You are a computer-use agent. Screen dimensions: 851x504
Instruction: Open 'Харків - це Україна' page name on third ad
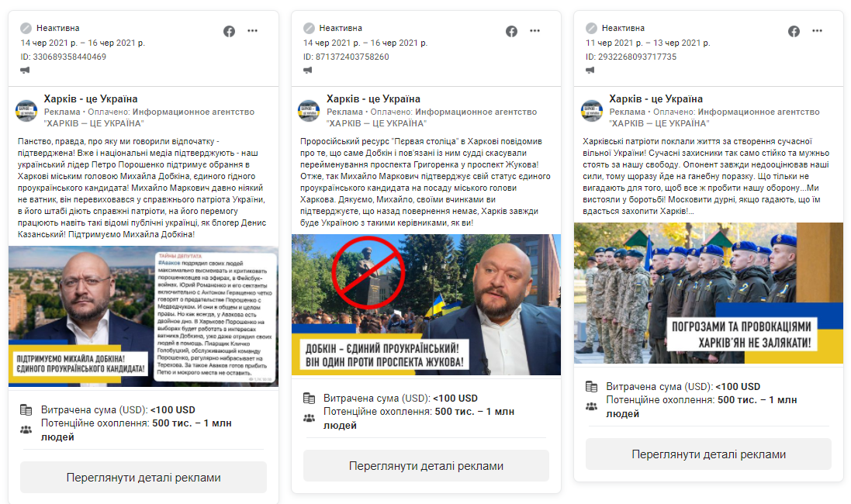[656, 98]
